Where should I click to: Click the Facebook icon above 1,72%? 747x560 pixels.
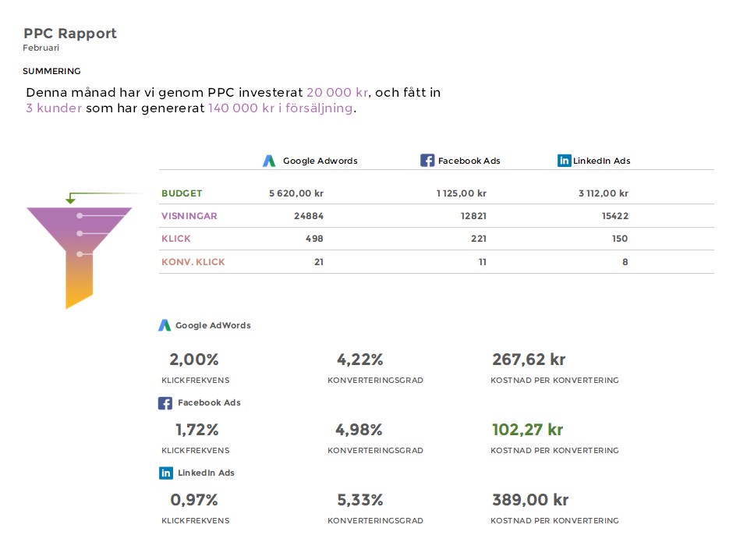click(165, 403)
